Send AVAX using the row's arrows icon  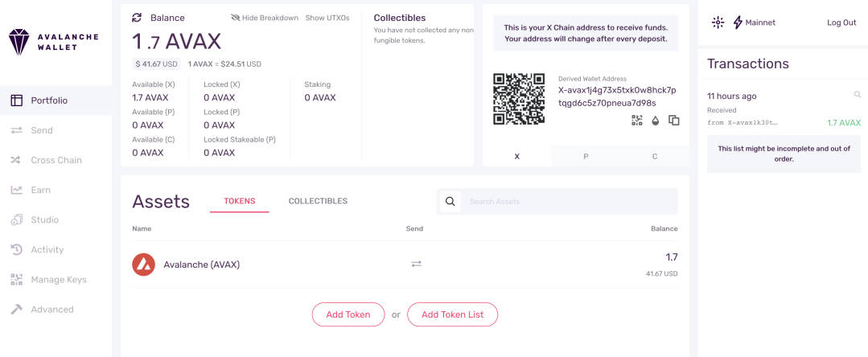pyautogui.click(x=416, y=265)
